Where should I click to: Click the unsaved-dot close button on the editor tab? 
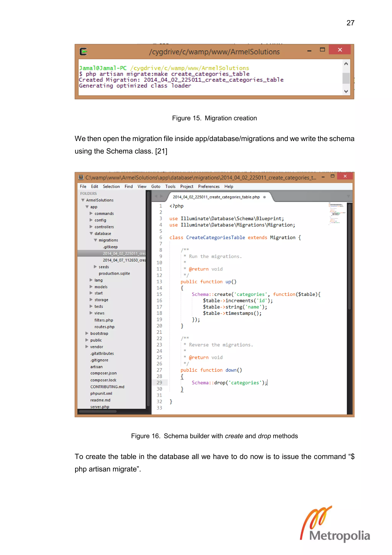[x=265, y=197]
